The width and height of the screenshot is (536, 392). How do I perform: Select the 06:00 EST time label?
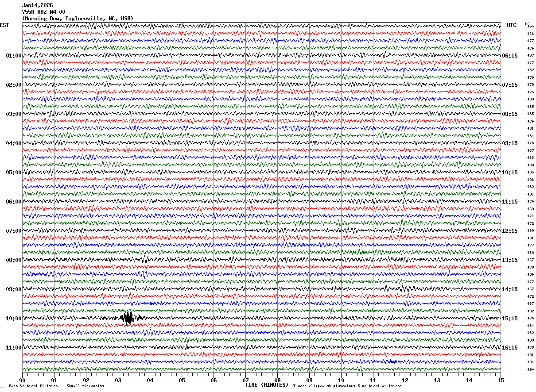coord(14,202)
